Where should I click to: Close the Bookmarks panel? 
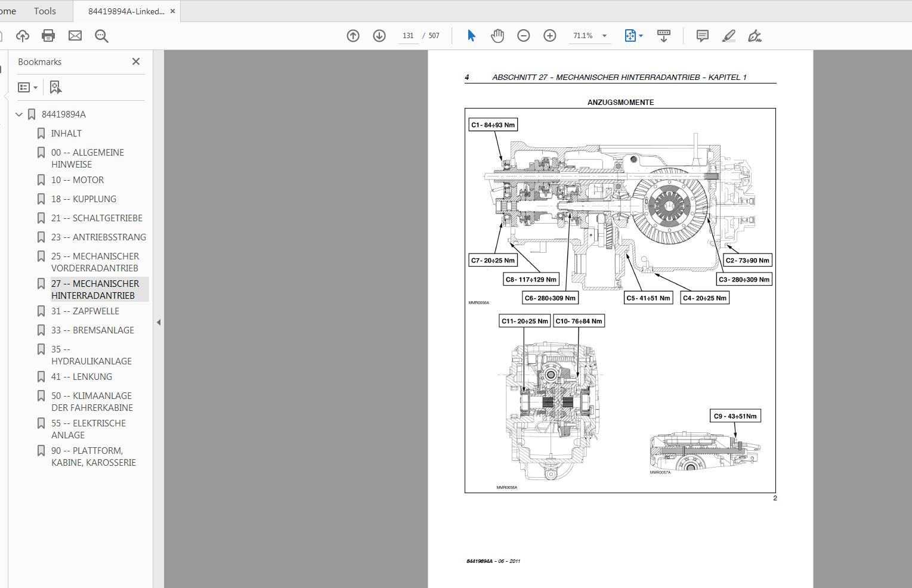(x=135, y=61)
